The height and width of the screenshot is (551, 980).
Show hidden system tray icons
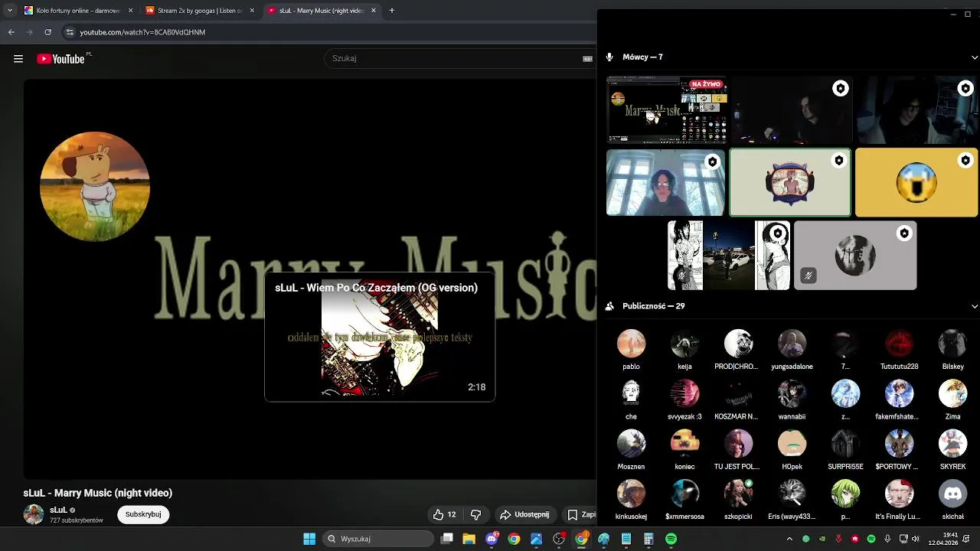coord(789,539)
